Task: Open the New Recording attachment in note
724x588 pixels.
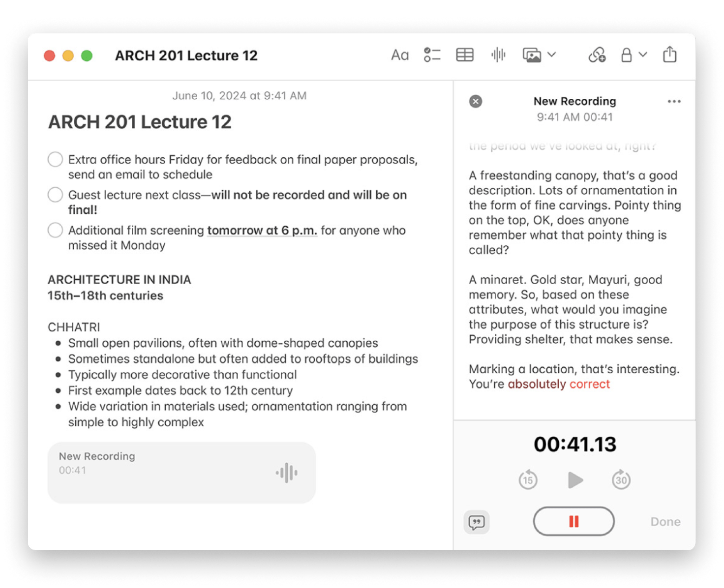Action: click(x=181, y=473)
